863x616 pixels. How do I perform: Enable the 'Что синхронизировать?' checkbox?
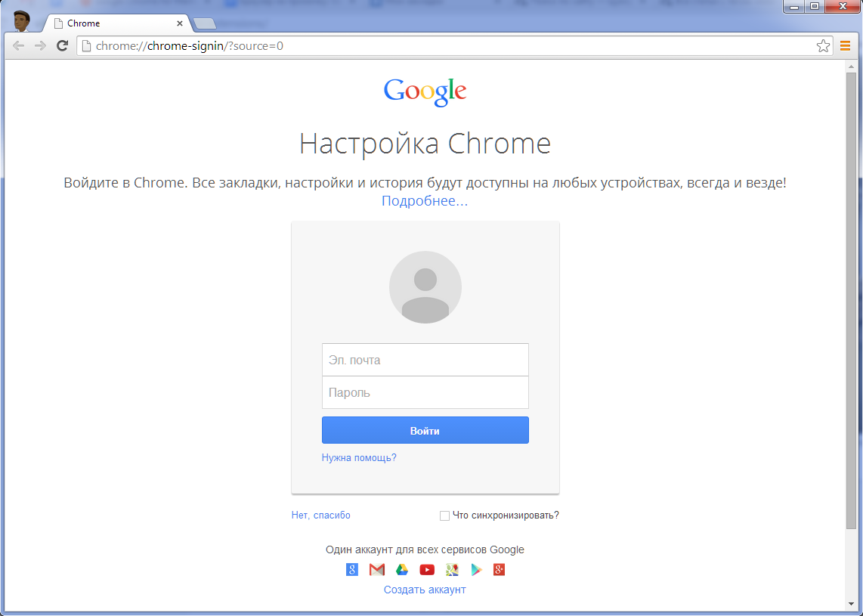tap(444, 515)
